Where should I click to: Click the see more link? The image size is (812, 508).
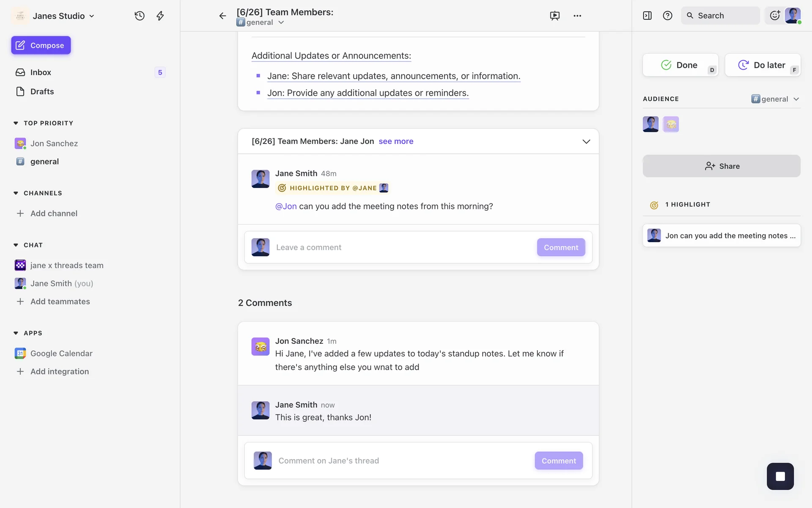[396, 141]
